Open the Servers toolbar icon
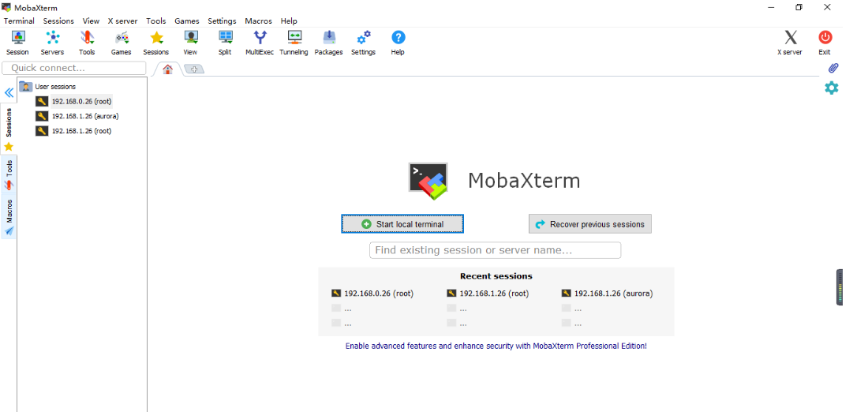The image size is (868, 412). [52, 43]
